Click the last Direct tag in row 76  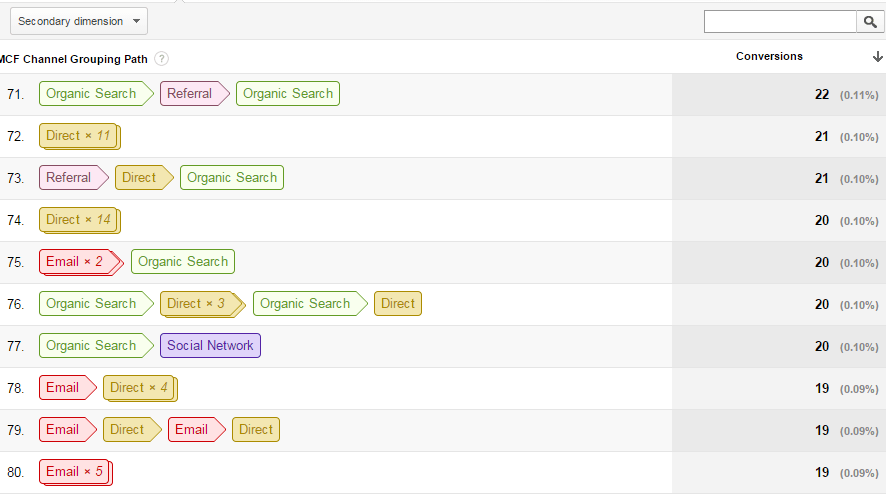click(398, 304)
